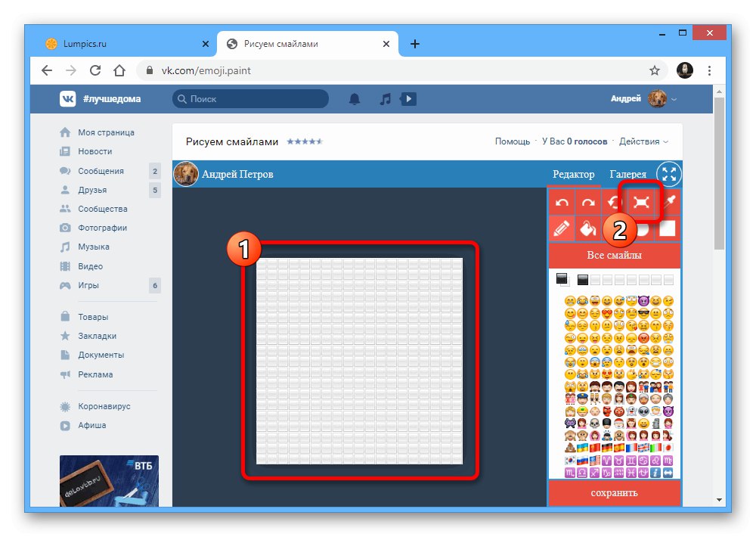Open Реклама in sidebar
This screenshot has height=537, width=756.
[95, 374]
